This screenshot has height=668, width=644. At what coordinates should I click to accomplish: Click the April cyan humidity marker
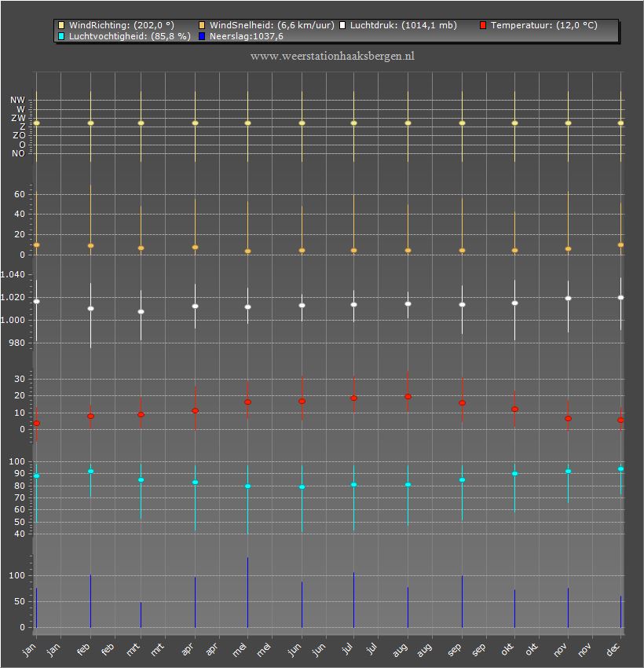[195, 483]
